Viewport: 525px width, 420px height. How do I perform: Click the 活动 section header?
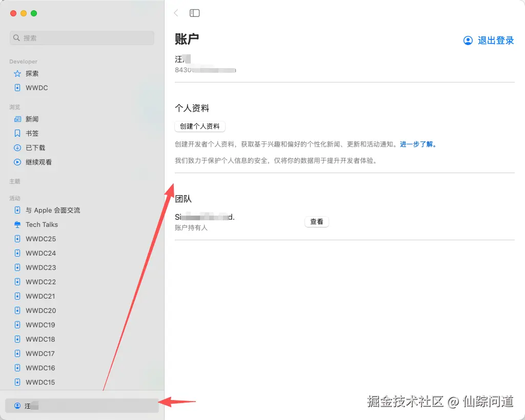click(15, 198)
